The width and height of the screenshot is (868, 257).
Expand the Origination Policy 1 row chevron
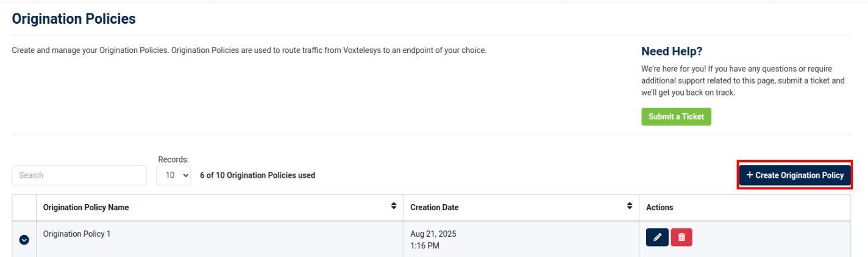point(24,240)
